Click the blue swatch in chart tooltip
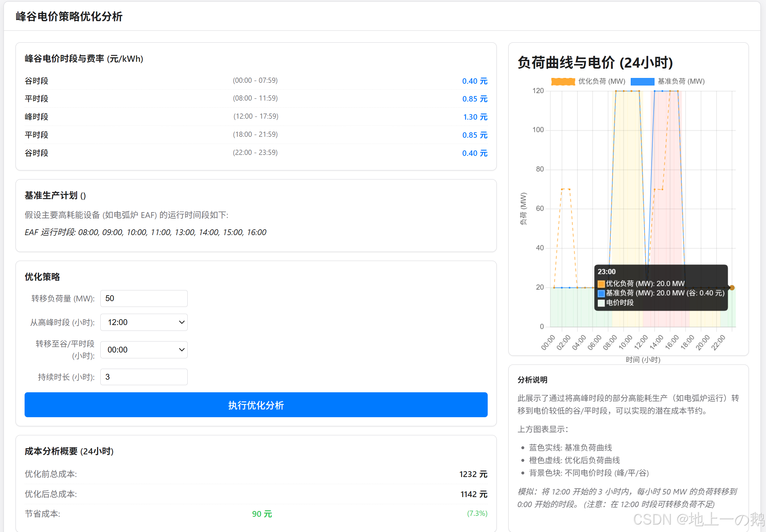The height and width of the screenshot is (532, 766). 601,293
